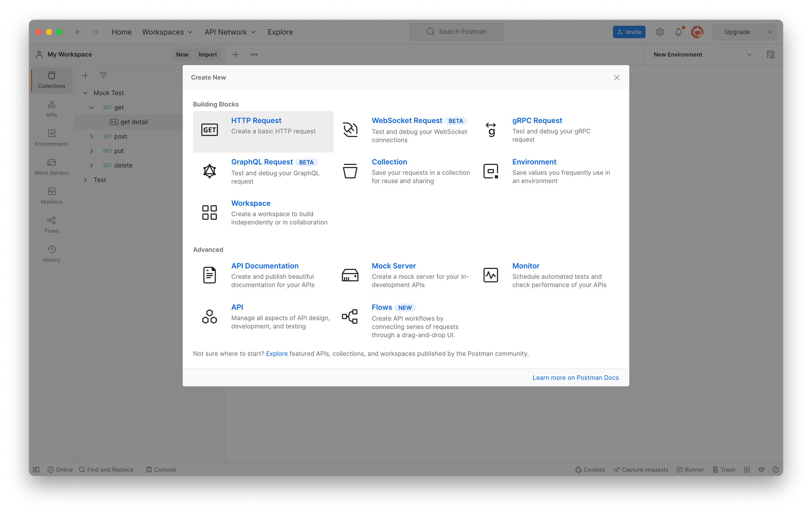Collapse the Mock Test collection
Screen dimensions: 812x514
[x=85, y=93]
